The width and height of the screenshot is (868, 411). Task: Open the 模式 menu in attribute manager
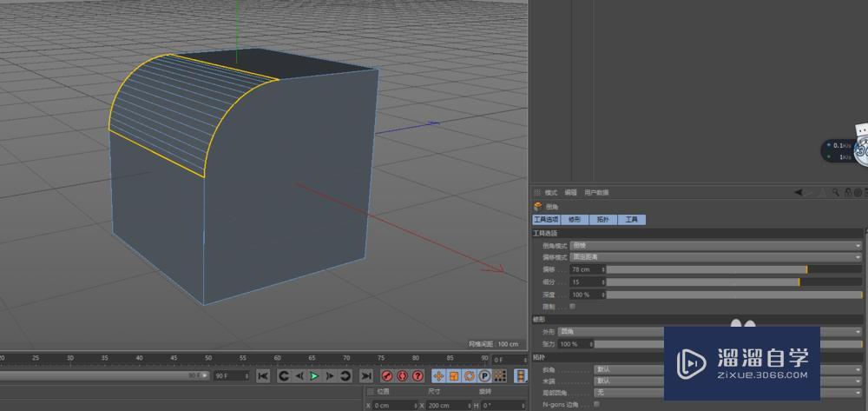tap(551, 193)
